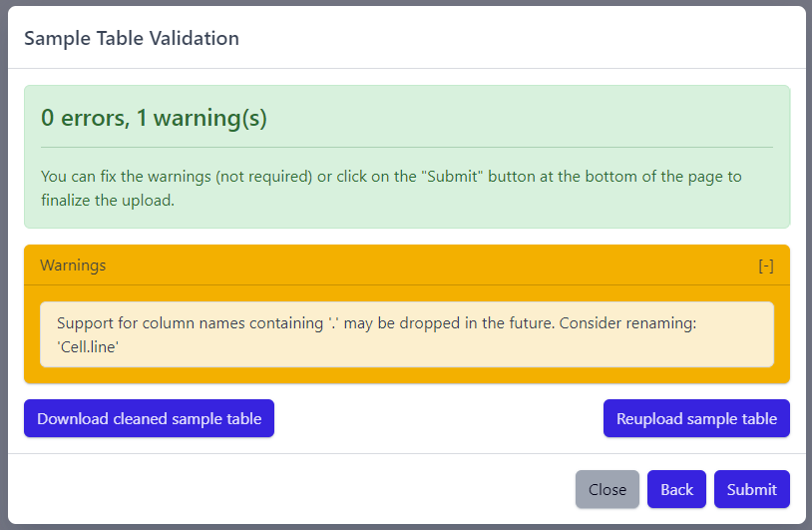
Task: Collapse the Warnings panel with [-]
Action: coord(765,265)
